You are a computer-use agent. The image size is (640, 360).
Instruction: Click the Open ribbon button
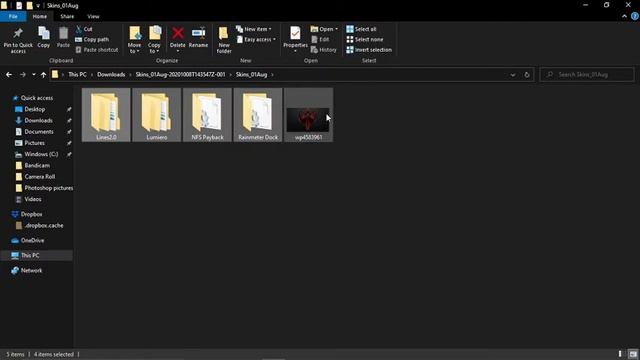coord(324,29)
